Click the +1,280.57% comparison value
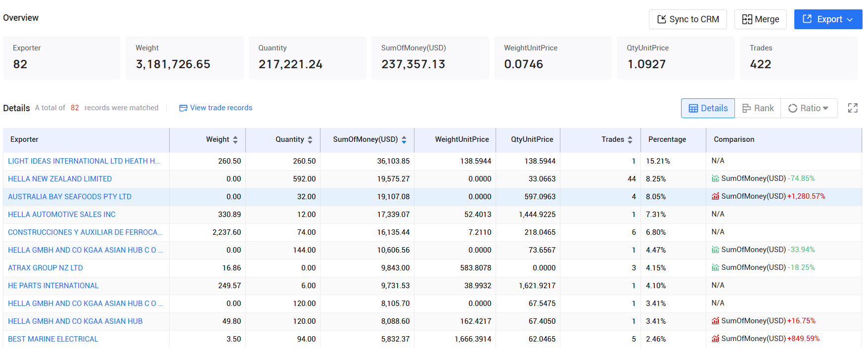The image size is (868, 348). click(806, 196)
